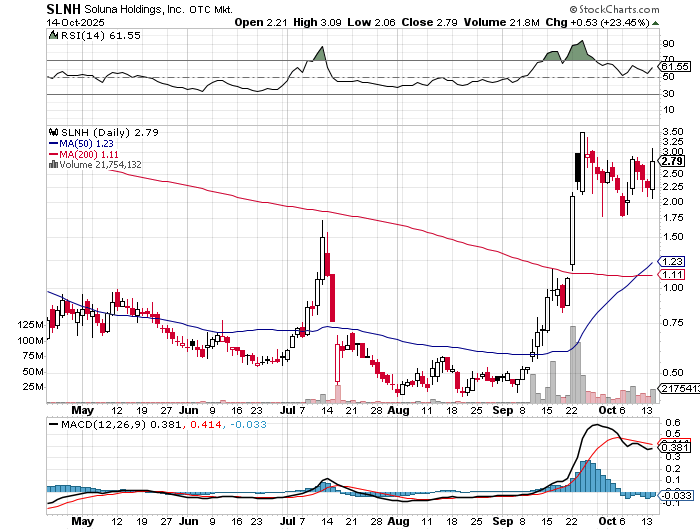The height and width of the screenshot is (530, 700).
Task: Click the black MACD line sample in legend
Action: point(53,424)
